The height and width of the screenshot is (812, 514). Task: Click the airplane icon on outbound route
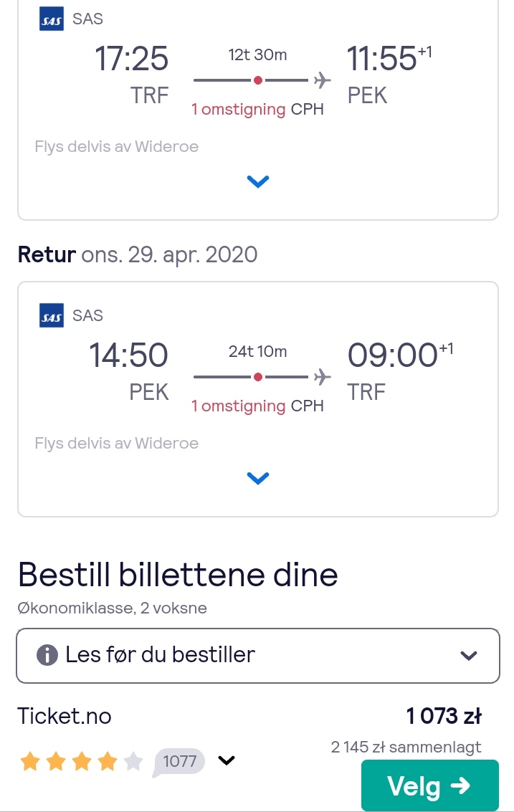tap(322, 80)
